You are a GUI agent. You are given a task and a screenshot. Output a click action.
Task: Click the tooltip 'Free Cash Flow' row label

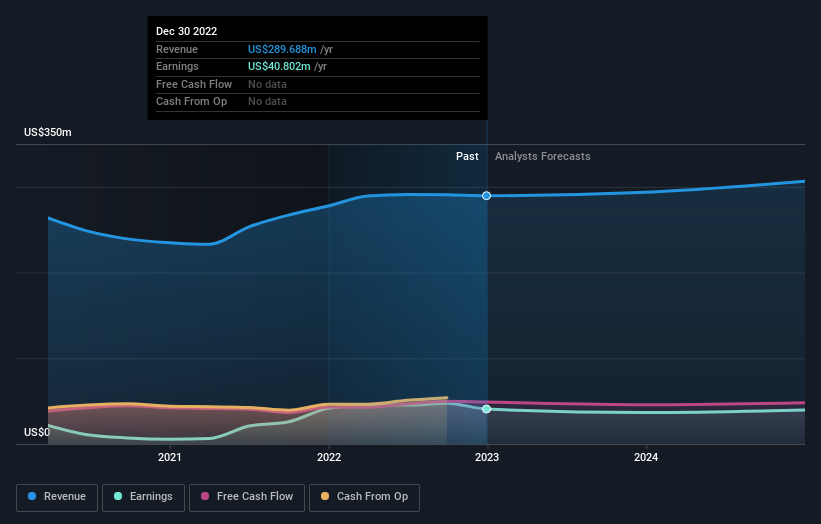[x=194, y=84]
